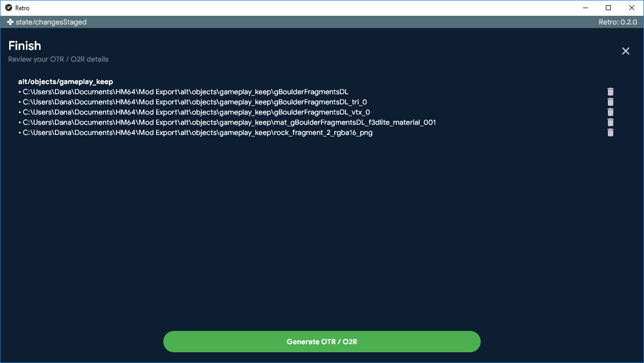Click trash icon for gBoulderFragmentsDL_tri_0
This screenshot has width=644, height=363.
610,102
